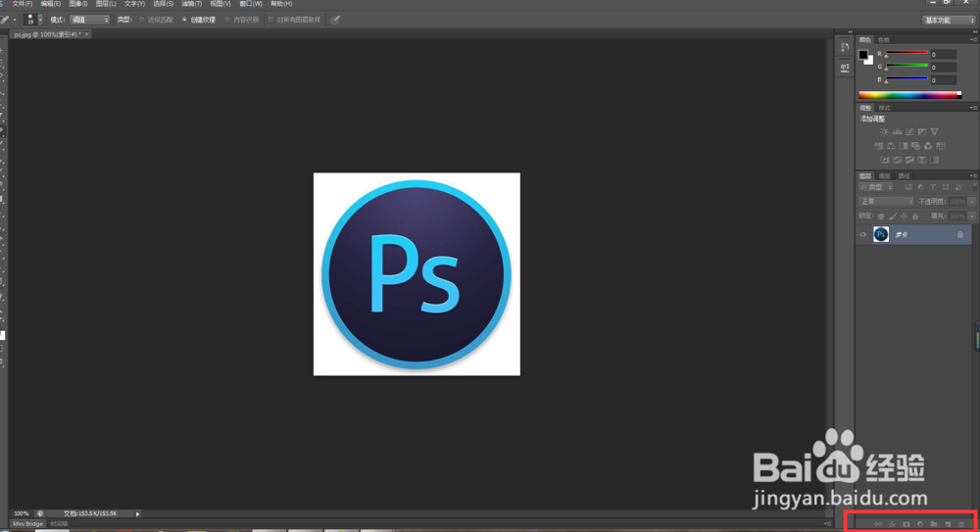
Task: Create a new layer group folder icon
Action: click(934, 524)
